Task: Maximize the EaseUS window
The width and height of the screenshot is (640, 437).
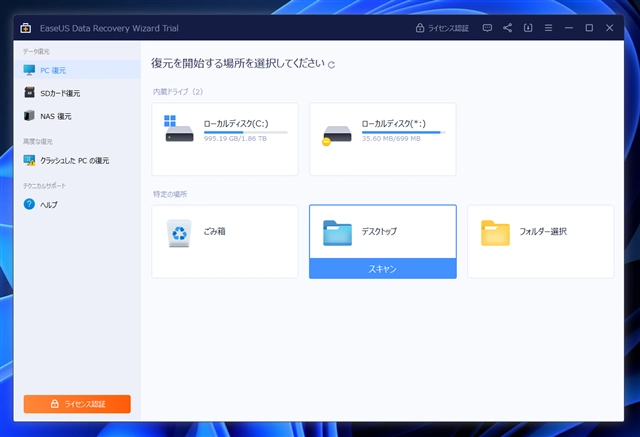Action: pos(589,28)
